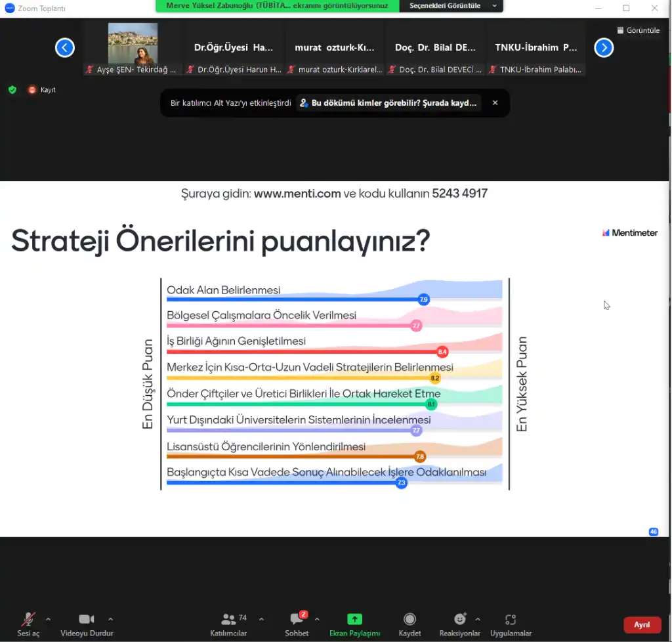Open the Katılımcılar participants panel
672x642 pixels.
(228, 620)
